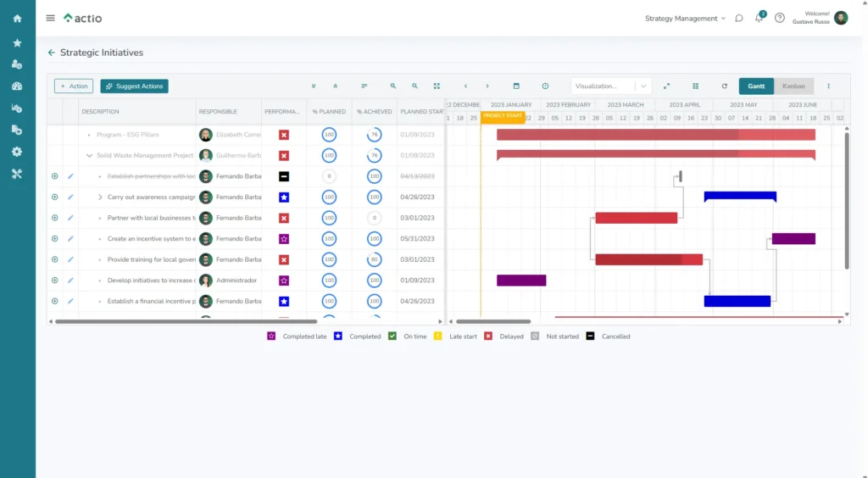The height and width of the screenshot is (478, 868).
Task: Expand the 'Carry out awareness campaign' row
Action: pos(100,197)
